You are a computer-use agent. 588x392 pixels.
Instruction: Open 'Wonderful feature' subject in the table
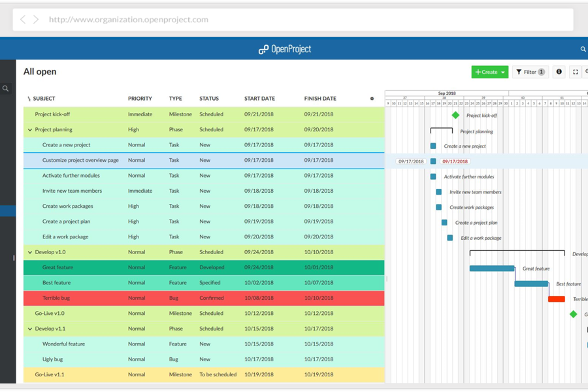tap(63, 344)
